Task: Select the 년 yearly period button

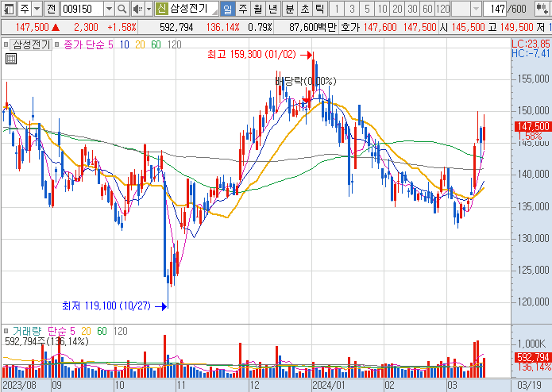Action: (x=272, y=9)
